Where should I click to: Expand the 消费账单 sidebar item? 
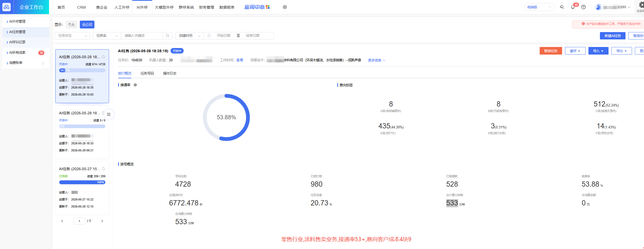point(26,63)
